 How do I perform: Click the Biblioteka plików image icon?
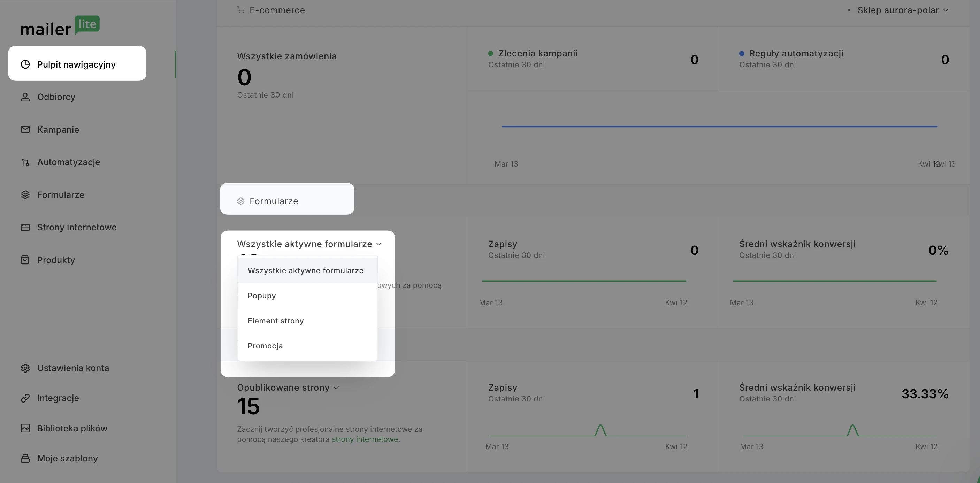tap(25, 428)
